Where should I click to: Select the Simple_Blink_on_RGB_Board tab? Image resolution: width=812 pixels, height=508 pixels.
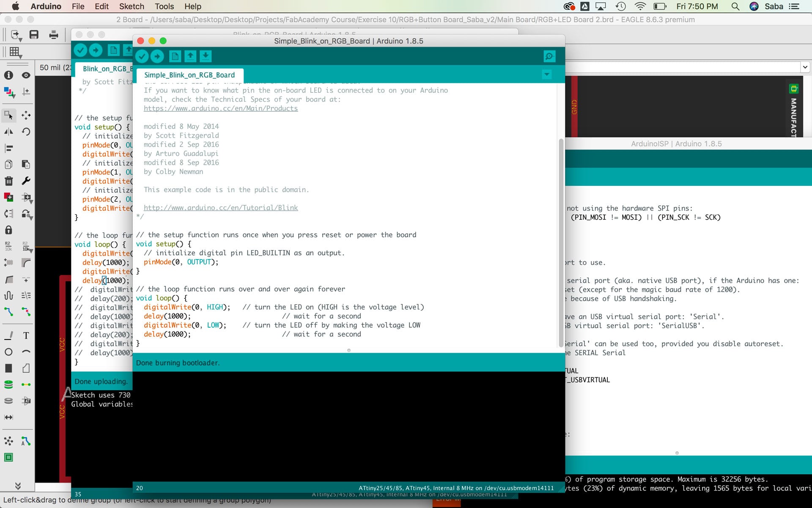[x=189, y=75]
